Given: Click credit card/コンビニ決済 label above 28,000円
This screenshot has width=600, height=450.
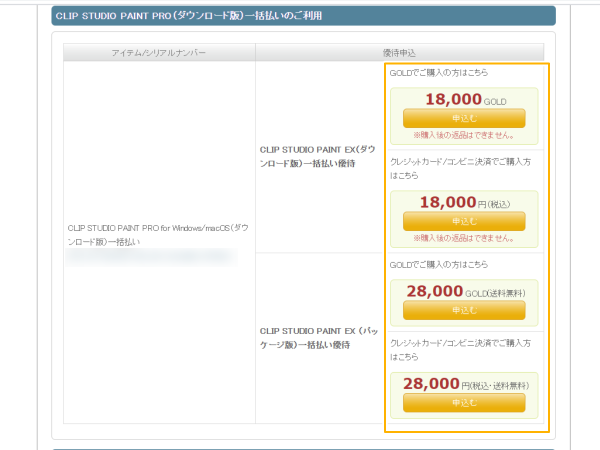Looking at the screenshot, I should tap(460, 350).
